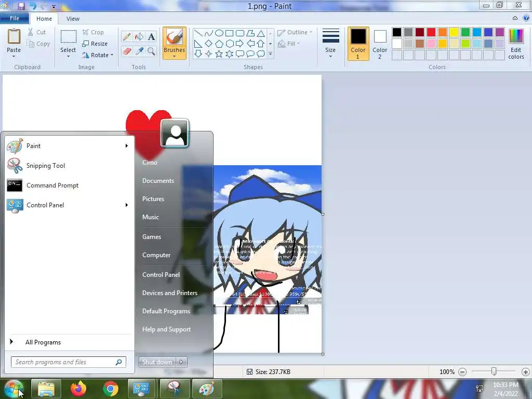The width and height of the screenshot is (532, 399).
Task: Click the Edit colors button
Action: tap(516, 44)
